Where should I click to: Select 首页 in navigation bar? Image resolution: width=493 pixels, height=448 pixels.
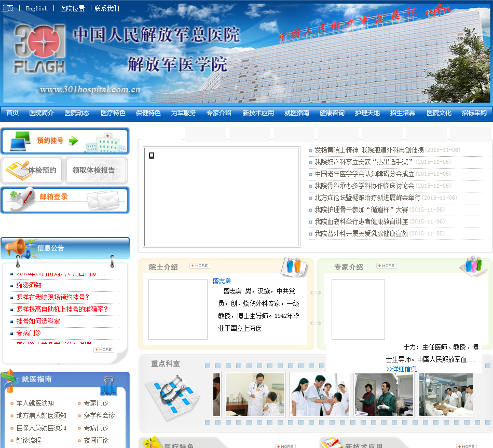point(12,113)
